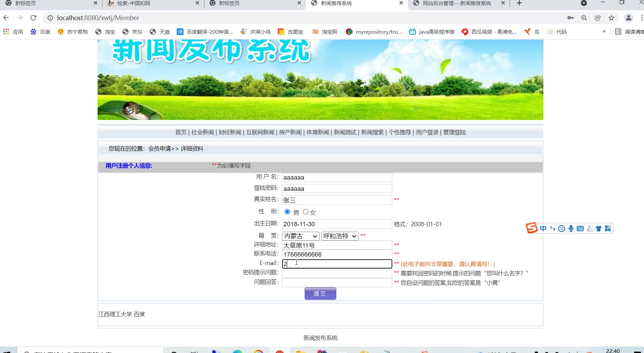Click the 密码提示问题 input field
This screenshot has height=353, width=644.
click(x=337, y=273)
